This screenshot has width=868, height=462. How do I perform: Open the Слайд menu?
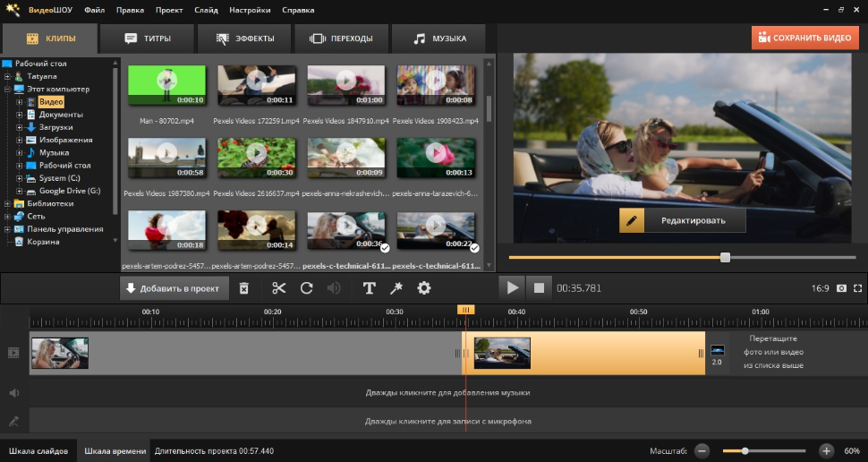(x=205, y=10)
